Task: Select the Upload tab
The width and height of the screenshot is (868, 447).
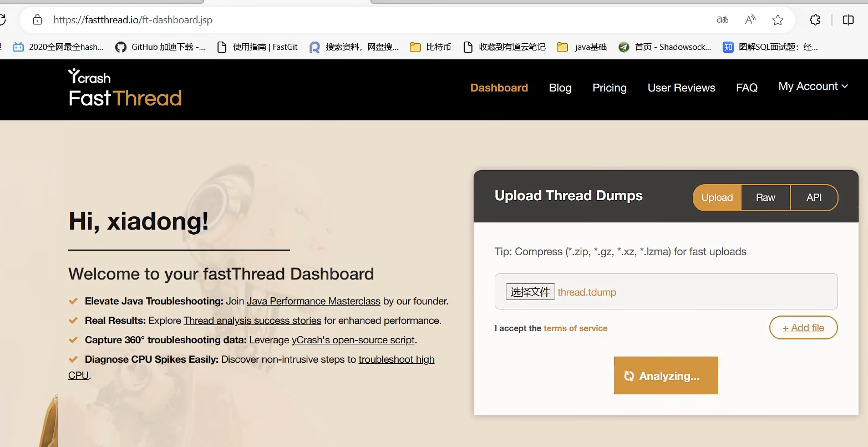Action: click(717, 197)
